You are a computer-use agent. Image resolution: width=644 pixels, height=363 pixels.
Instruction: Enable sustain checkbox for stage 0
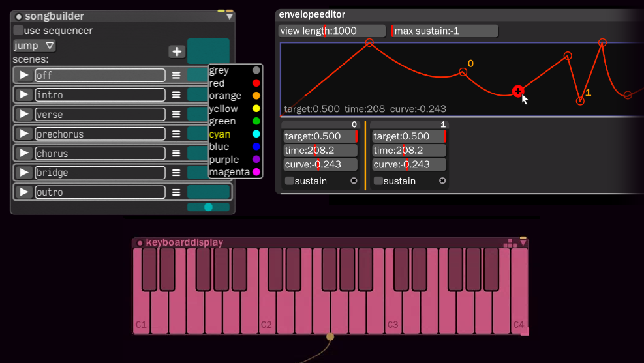coord(289,181)
